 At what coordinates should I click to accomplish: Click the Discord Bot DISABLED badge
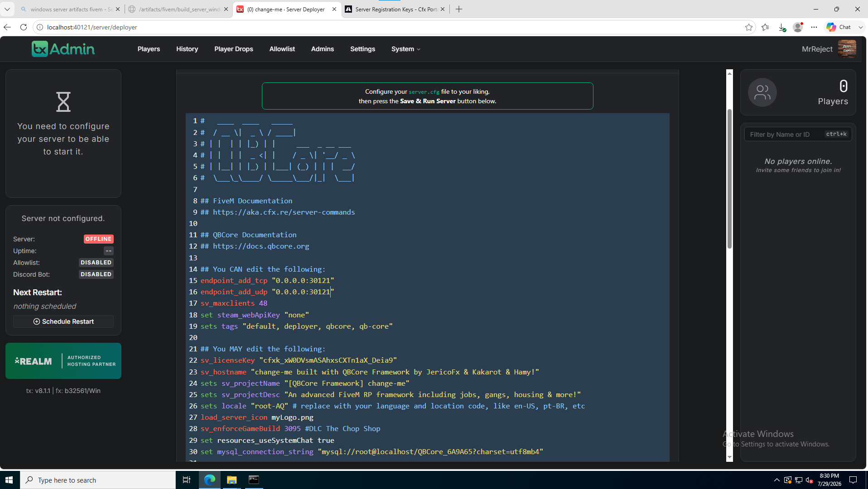96,274
